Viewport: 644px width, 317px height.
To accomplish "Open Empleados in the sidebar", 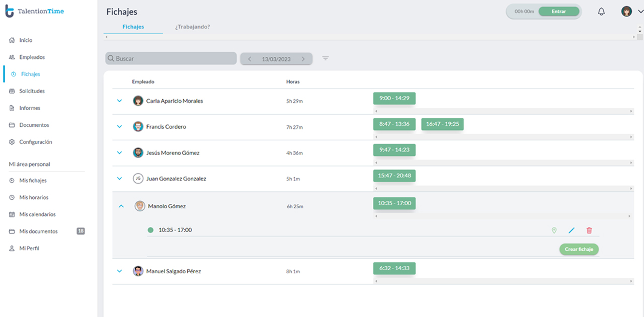I will (32, 57).
